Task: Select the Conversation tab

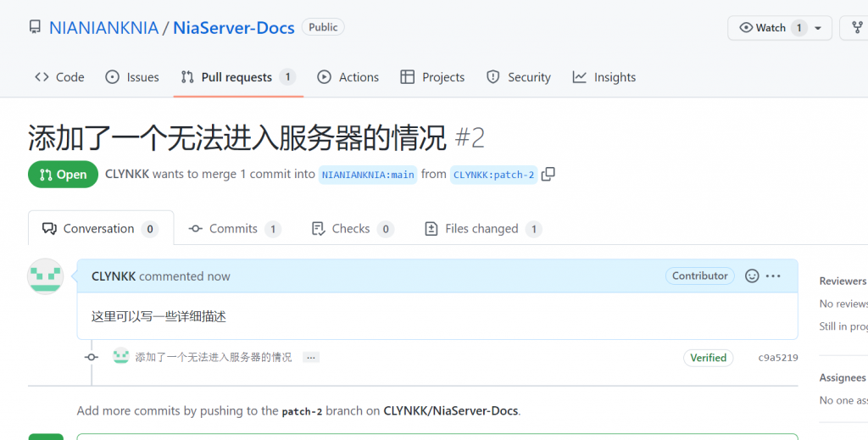Action: pyautogui.click(x=101, y=229)
